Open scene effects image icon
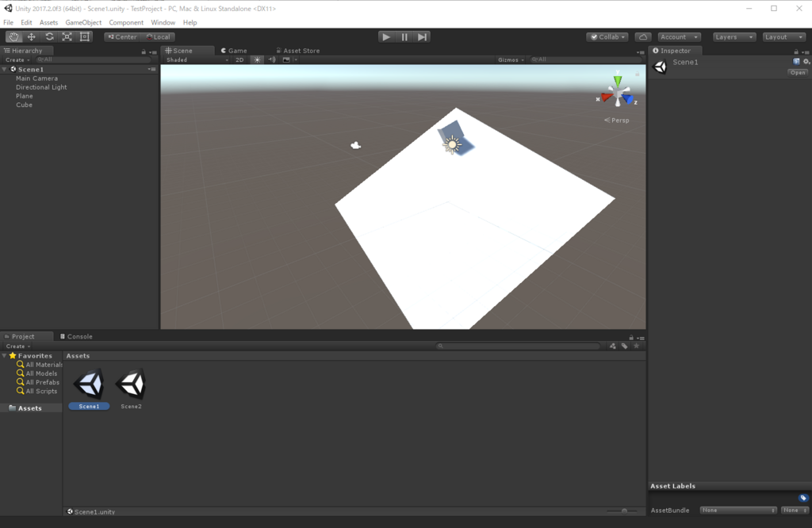Image resolution: width=812 pixels, height=528 pixels. coord(286,59)
